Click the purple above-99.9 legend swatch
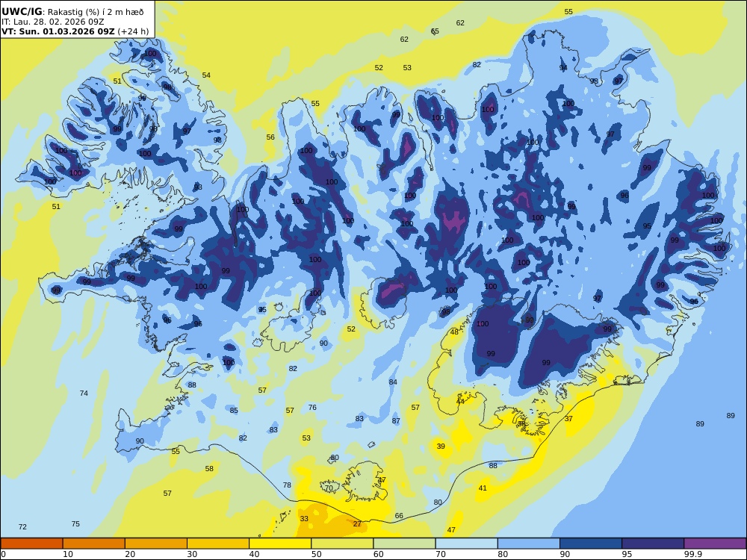The height and width of the screenshot is (560, 747). (x=715, y=544)
